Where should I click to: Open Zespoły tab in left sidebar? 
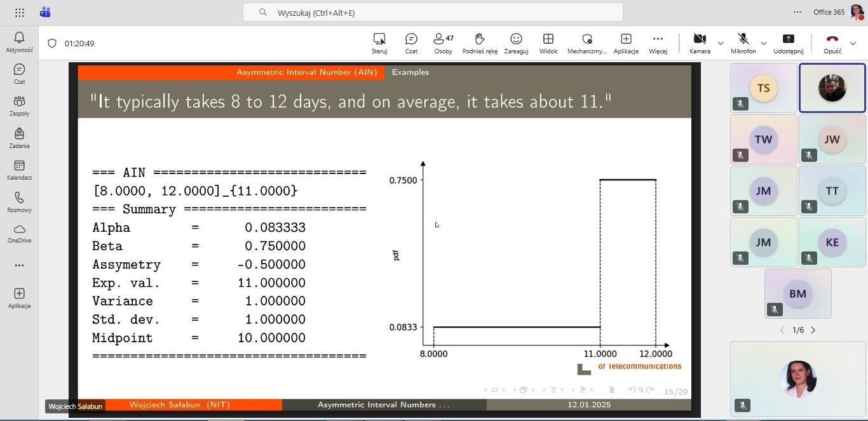19,105
